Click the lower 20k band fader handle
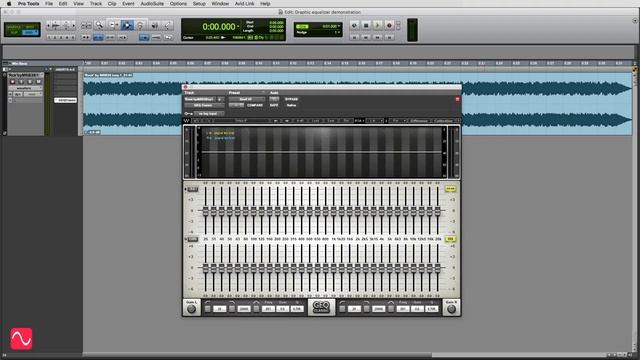Image resolution: width=640 pixels, height=360 pixels. [x=438, y=268]
